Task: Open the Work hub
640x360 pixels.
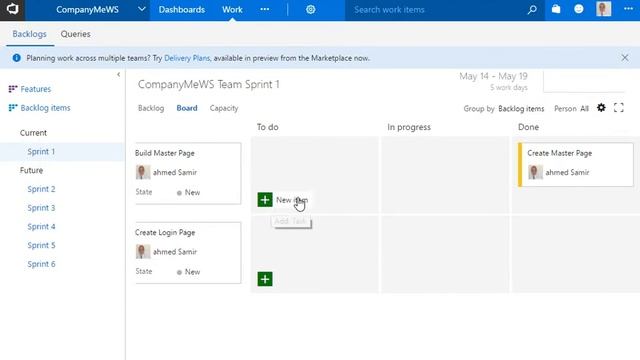Action: coord(232,10)
